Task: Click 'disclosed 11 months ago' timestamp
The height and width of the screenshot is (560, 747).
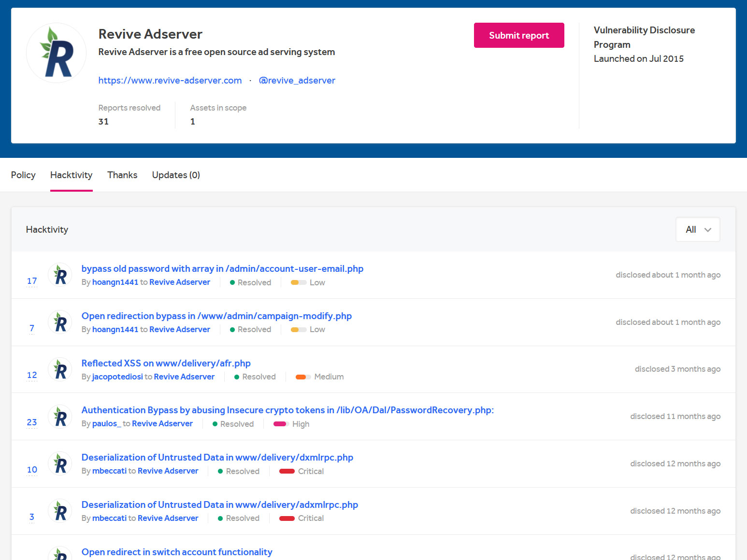Action: (x=675, y=416)
